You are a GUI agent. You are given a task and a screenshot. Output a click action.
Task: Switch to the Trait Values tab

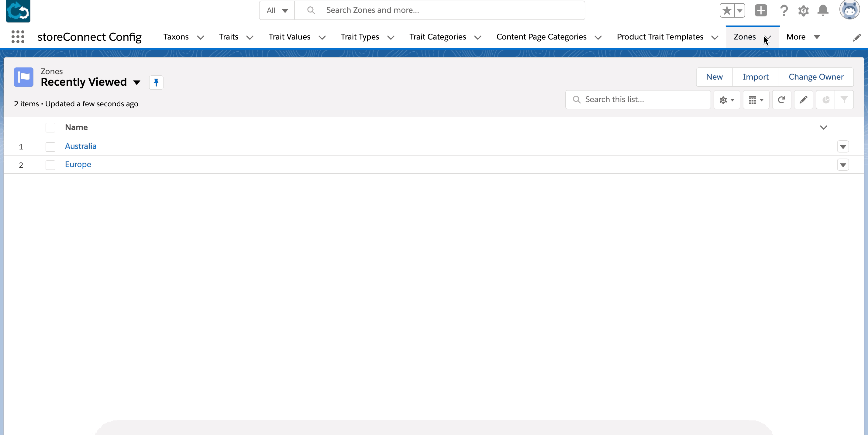point(289,37)
